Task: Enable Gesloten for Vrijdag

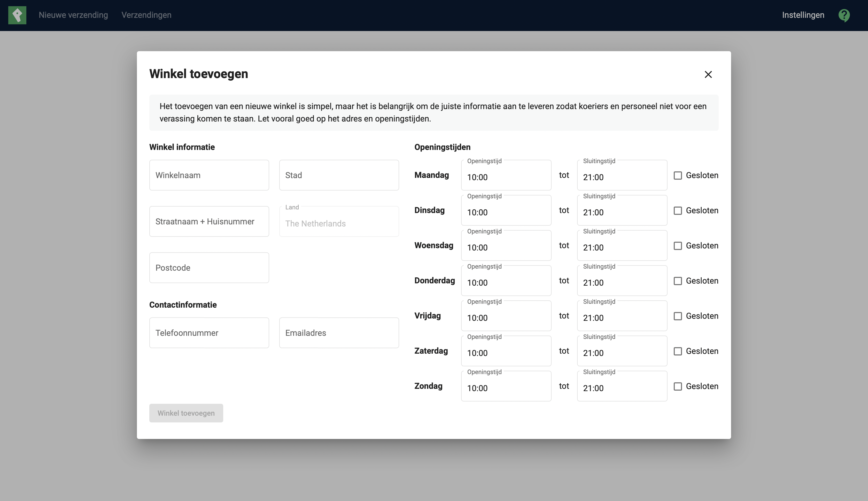Action: 678,316
